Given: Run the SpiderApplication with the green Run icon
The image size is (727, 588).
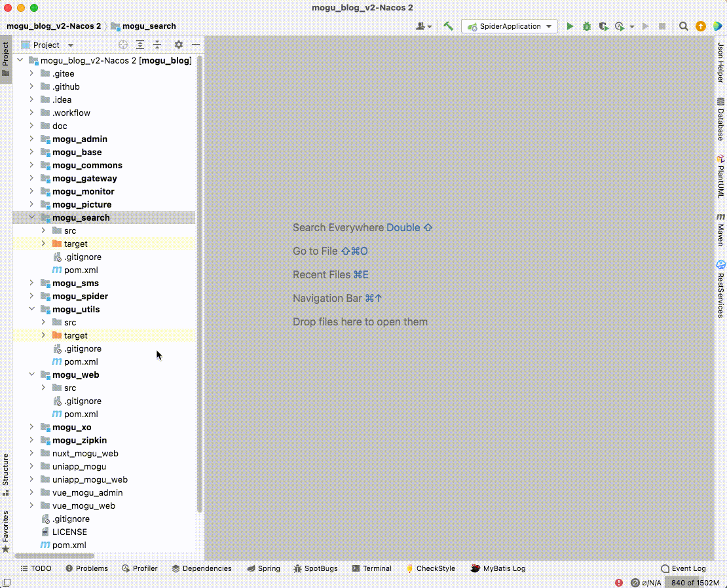Looking at the screenshot, I should point(570,26).
